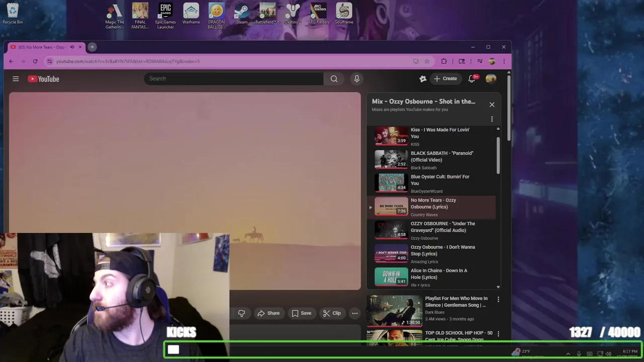Share the video using Share button
This screenshot has height=362, width=644.
[x=269, y=313]
